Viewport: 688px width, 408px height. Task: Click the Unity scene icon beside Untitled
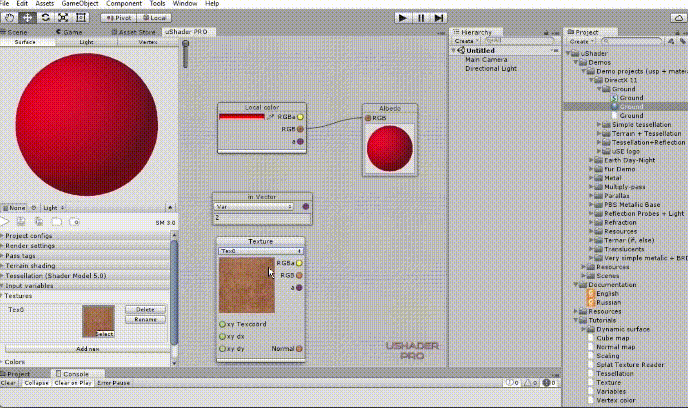point(461,50)
